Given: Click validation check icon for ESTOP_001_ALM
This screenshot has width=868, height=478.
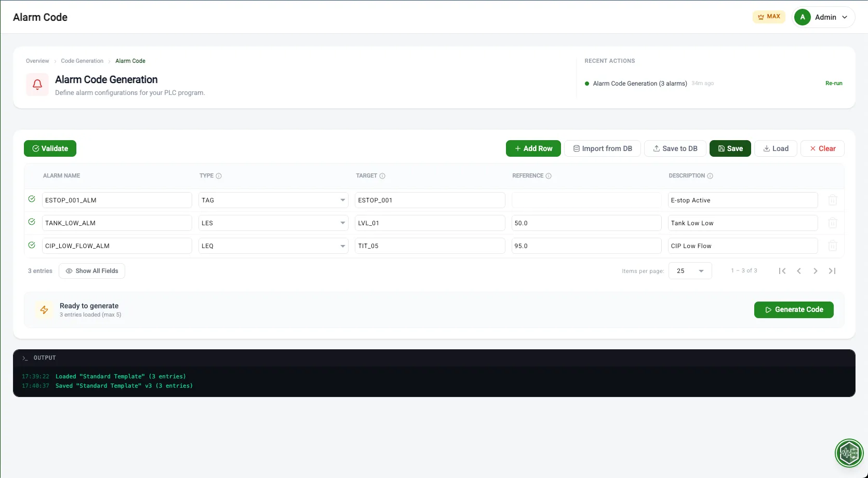Looking at the screenshot, I should click(32, 199).
